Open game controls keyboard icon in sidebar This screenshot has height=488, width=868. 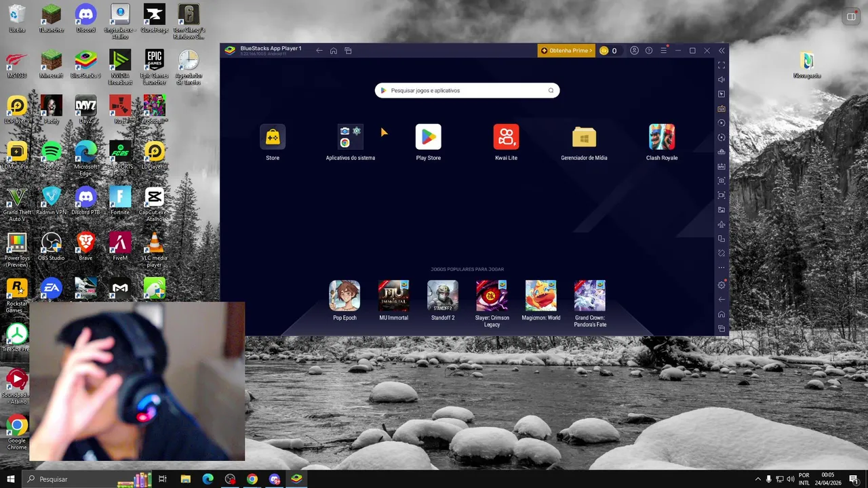click(x=722, y=108)
